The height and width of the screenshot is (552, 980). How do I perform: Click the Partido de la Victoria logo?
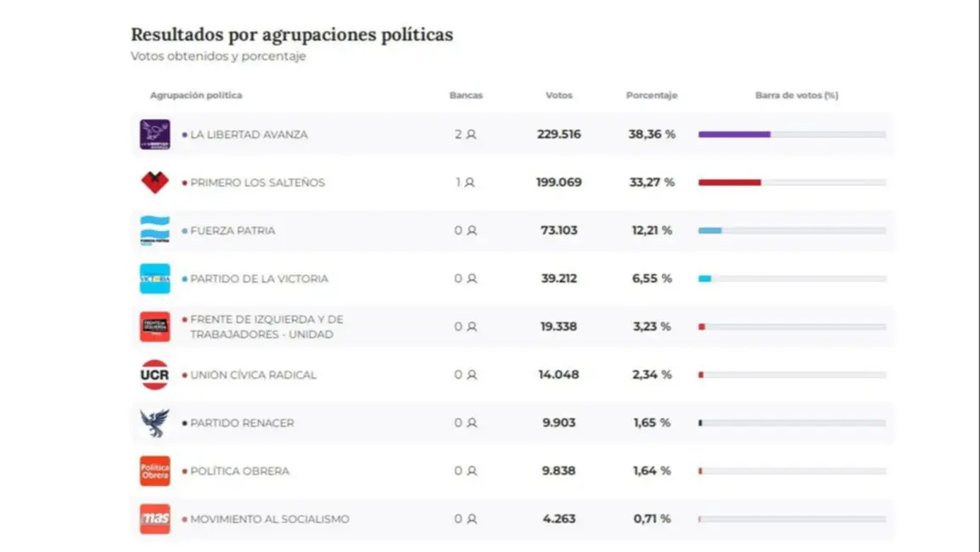click(x=154, y=279)
